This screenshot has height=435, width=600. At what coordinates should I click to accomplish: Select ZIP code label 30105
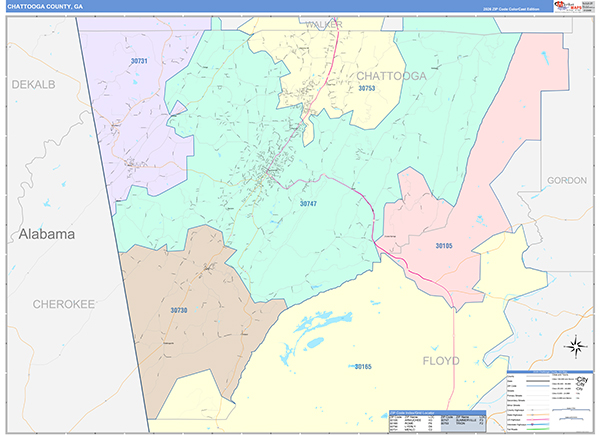tap(444, 246)
